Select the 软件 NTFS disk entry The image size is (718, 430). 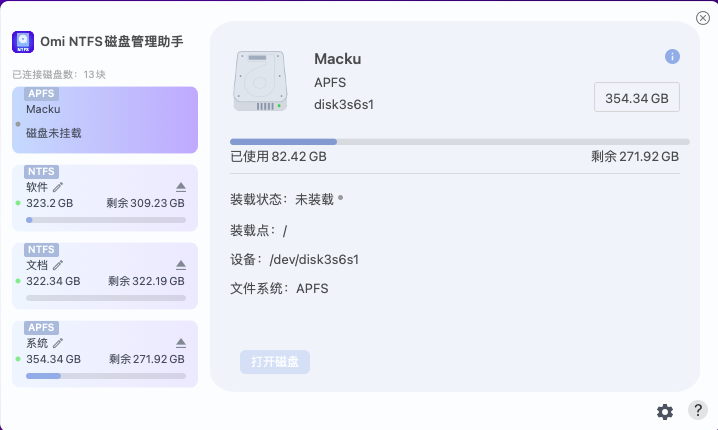[105, 198]
